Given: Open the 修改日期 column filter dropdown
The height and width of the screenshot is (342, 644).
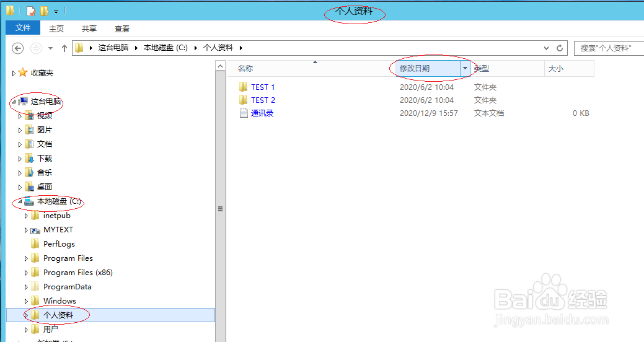Looking at the screenshot, I should (465, 69).
